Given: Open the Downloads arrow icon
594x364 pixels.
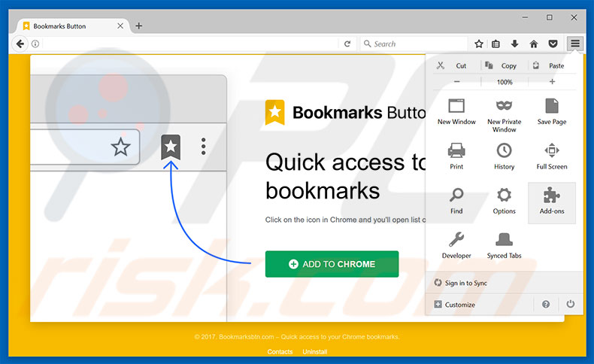Looking at the screenshot, I should (514, 44).
